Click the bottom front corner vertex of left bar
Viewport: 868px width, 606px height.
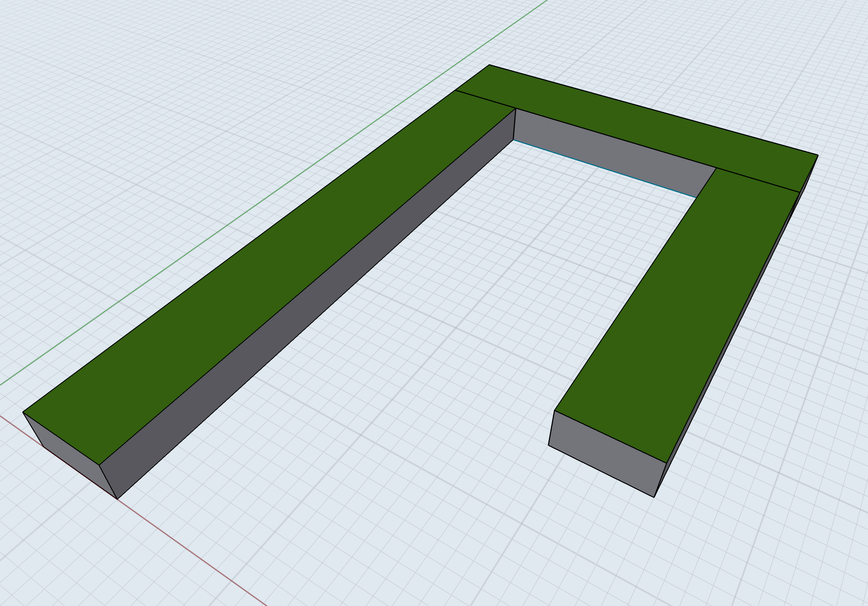tap(117, 500)
